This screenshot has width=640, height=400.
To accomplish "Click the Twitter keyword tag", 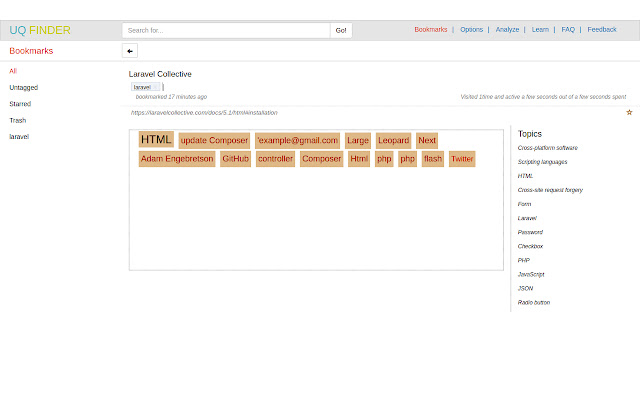I will [x=462, y=159].
